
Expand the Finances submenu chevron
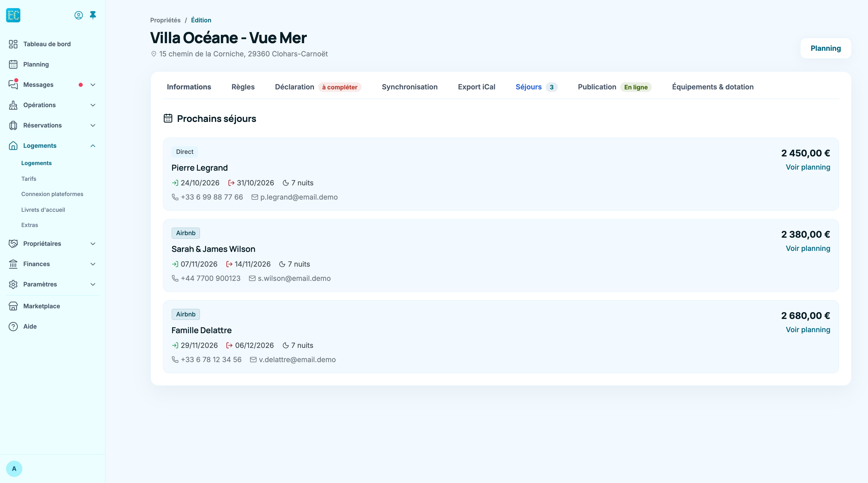pyautogui.click(x=93, y=264)
